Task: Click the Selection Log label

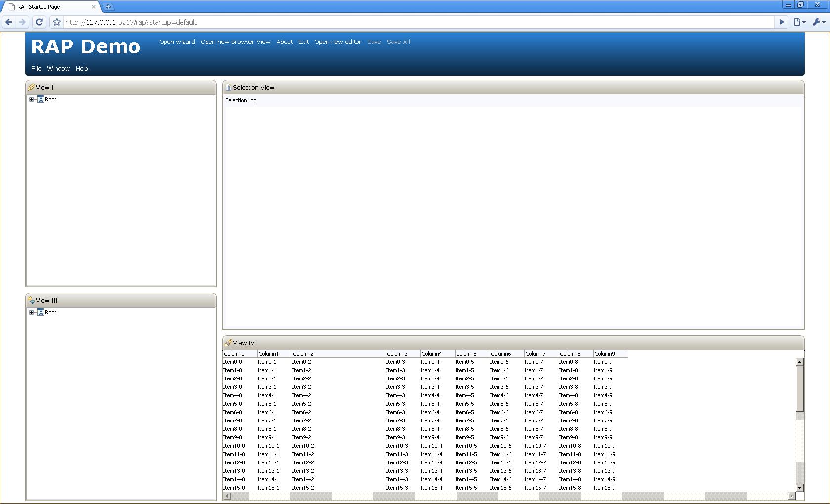Action: click(x=241, y=100)
